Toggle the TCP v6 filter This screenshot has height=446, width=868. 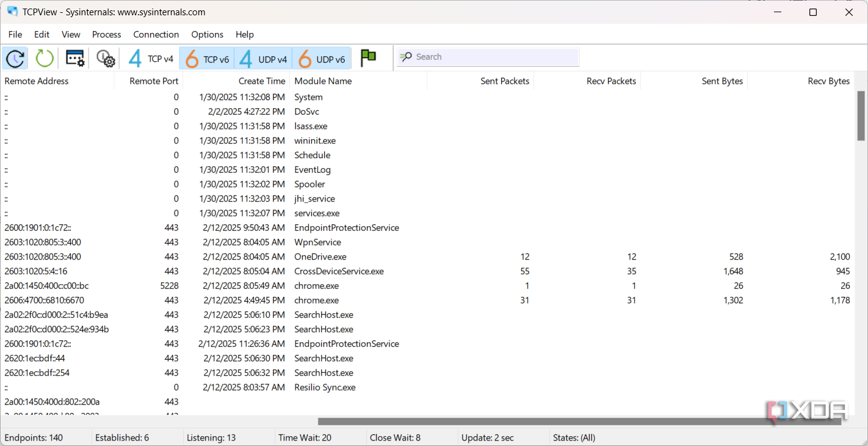[x=207, y=59]
